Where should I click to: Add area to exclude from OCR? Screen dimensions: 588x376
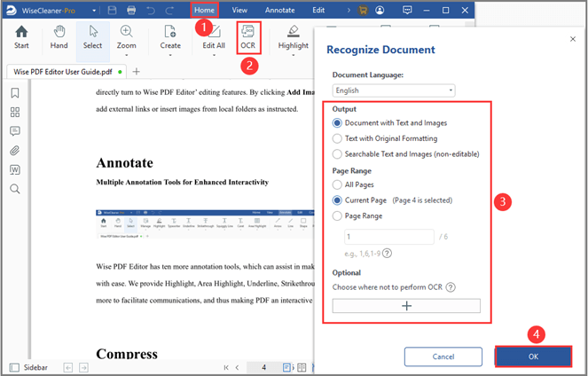pos(406,306)
